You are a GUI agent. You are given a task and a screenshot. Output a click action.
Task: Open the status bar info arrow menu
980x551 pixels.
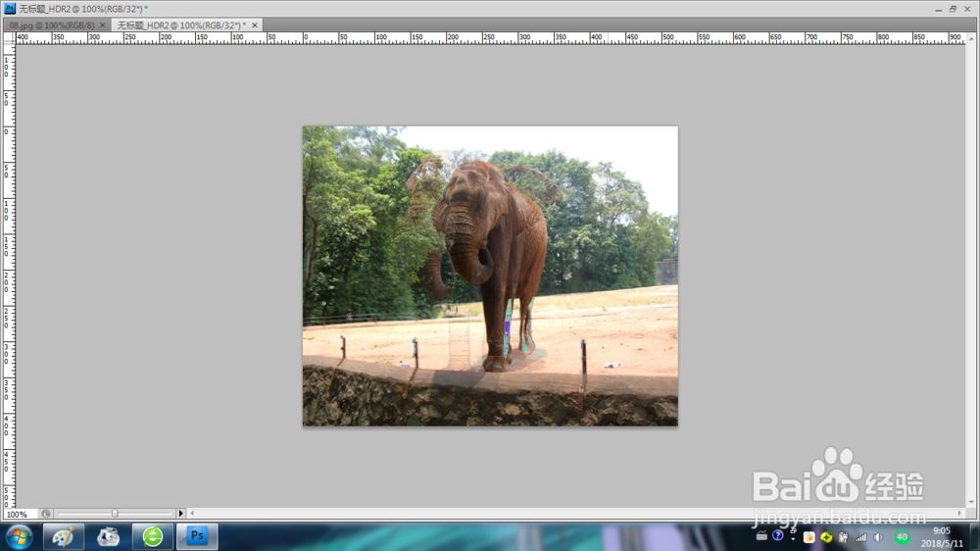tap(181, 514)
